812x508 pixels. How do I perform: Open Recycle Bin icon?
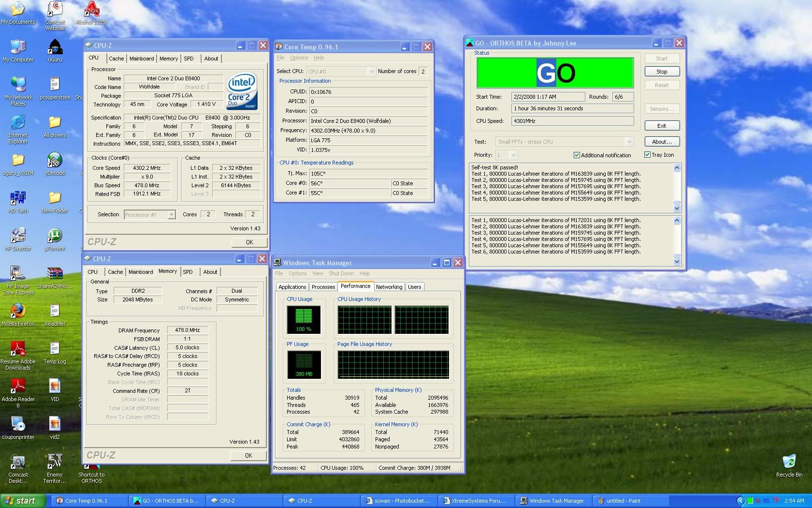tap(789, 465)
